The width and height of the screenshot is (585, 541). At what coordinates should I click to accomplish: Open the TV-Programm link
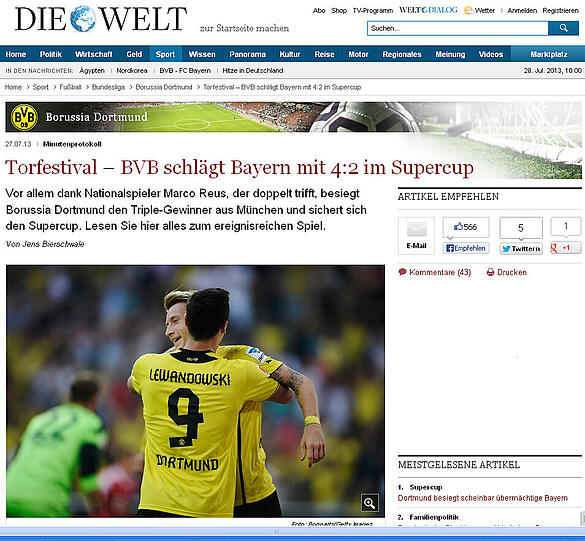373,11
